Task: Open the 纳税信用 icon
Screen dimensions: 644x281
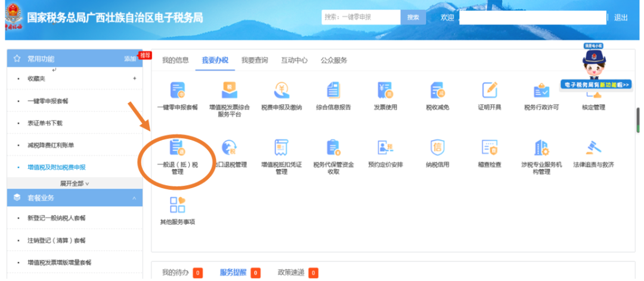Action: click(x=438, y=148)
